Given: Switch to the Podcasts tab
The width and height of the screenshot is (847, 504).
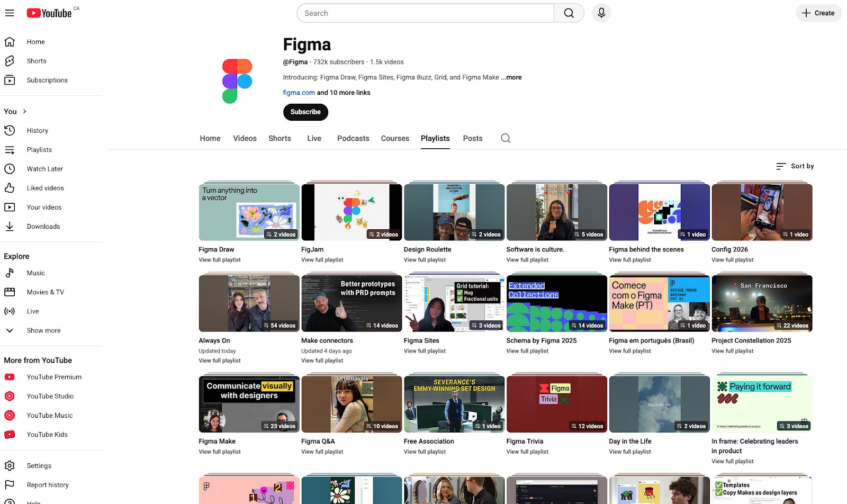Looking at the screenshot, I should coord(353,138).
